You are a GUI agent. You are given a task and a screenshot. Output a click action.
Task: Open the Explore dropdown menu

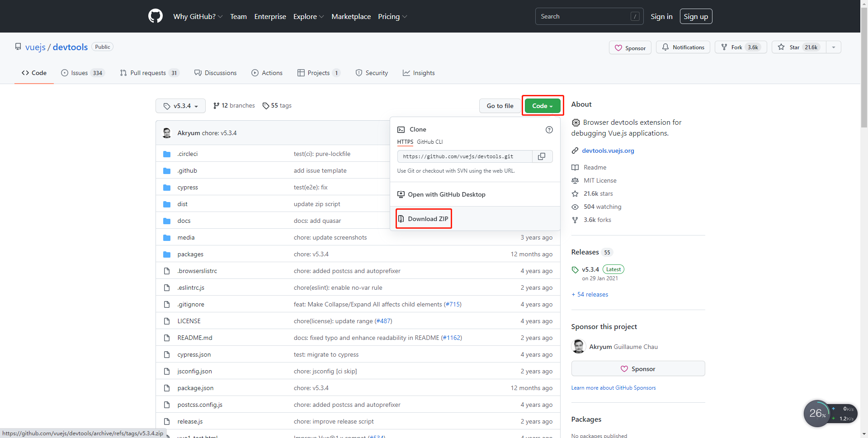[x=308, y=16]
